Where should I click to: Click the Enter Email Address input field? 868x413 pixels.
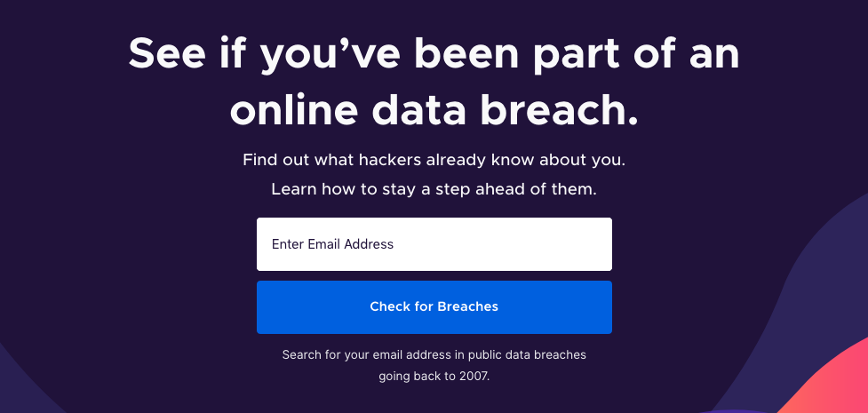click(x=434, y=244)
